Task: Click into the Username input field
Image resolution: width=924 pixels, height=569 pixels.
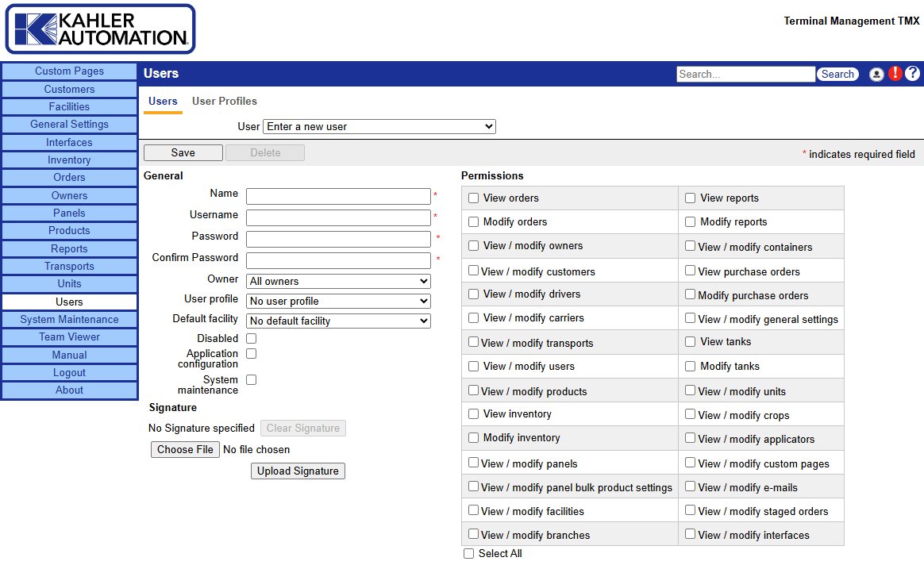Action: tap(338, 217)
